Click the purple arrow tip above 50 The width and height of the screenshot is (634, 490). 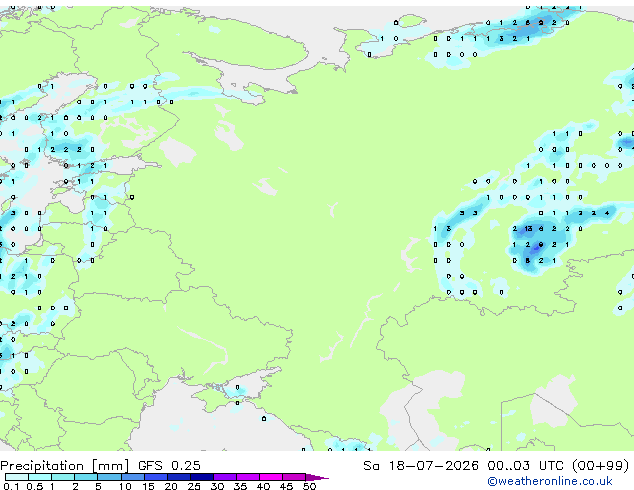click(x=317, y=477)
